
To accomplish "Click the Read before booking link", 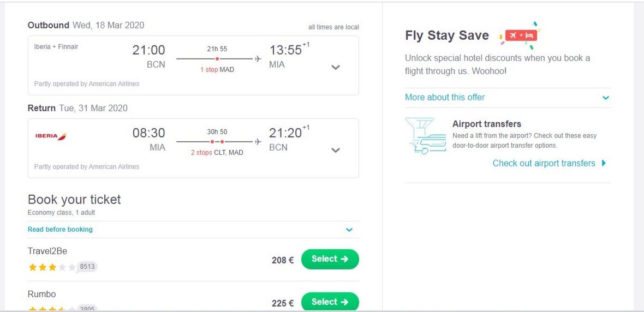I will point(60,230).
